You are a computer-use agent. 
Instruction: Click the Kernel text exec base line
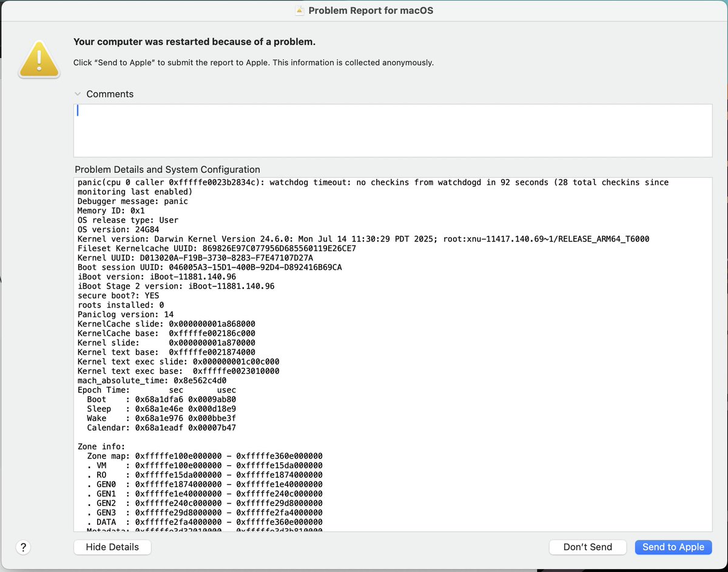pyautogui.click(x=178, y=371)
